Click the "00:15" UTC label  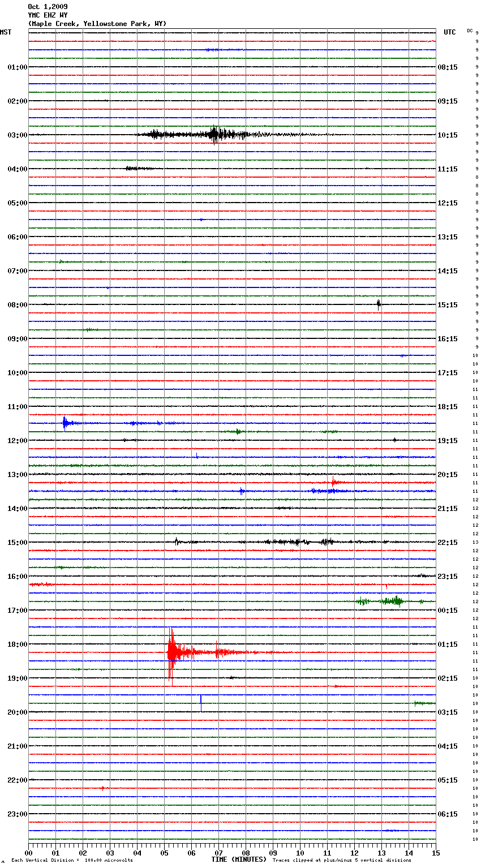pos(448,611)
